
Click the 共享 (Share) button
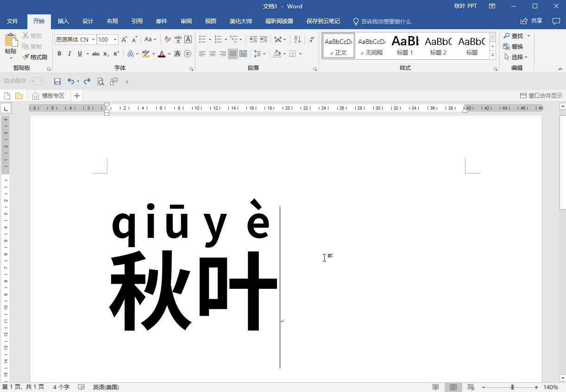click(532, 21)
